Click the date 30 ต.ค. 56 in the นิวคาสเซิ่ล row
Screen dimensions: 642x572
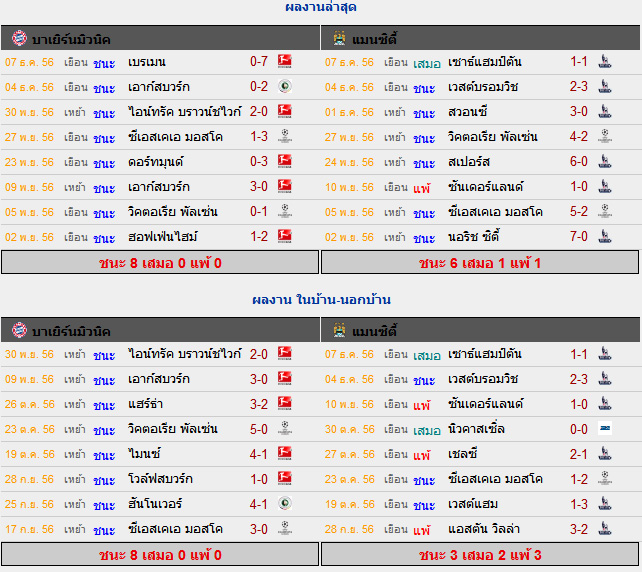click(350, 429)
